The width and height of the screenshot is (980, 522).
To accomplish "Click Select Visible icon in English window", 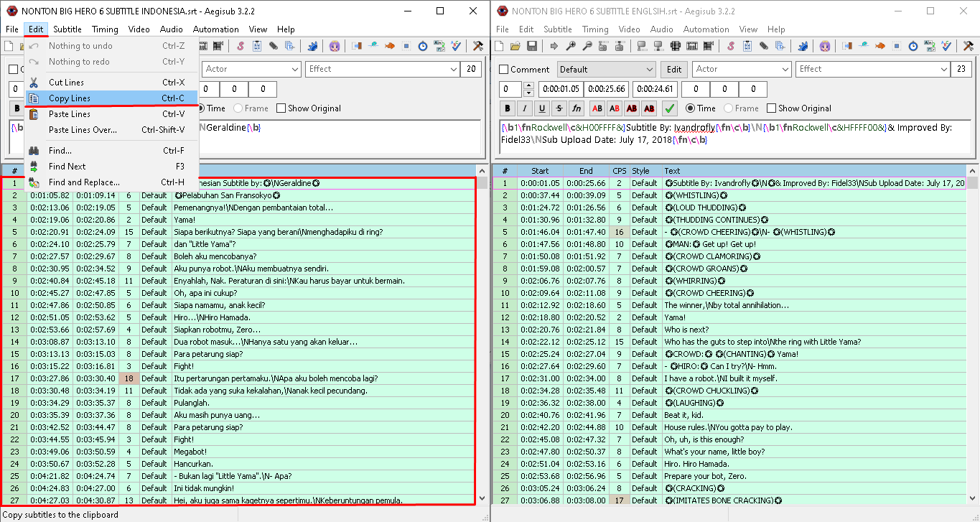I will pyautogui.click(x=675, y=46).
